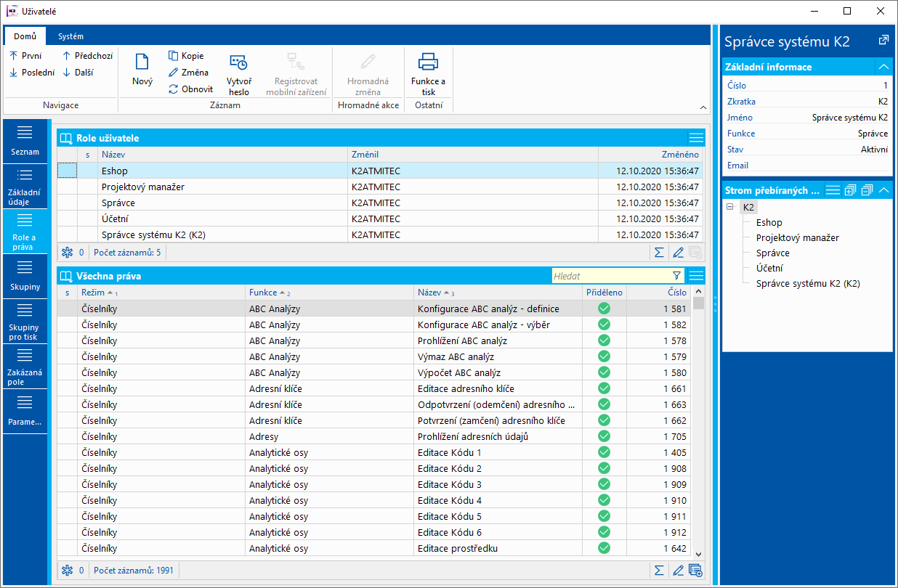Collapse the ribbon with the chevron arrow

pyautogui.click(x=703, y=107)
